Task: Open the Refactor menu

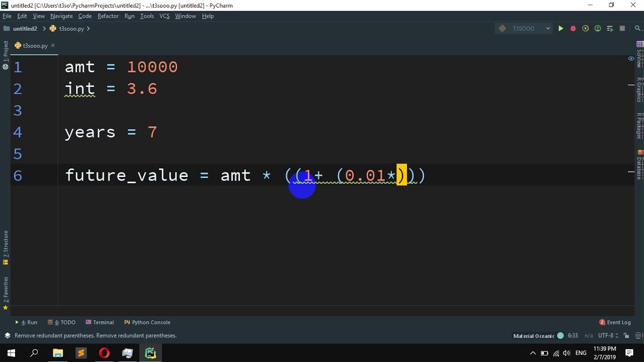Action: point(108,16)
